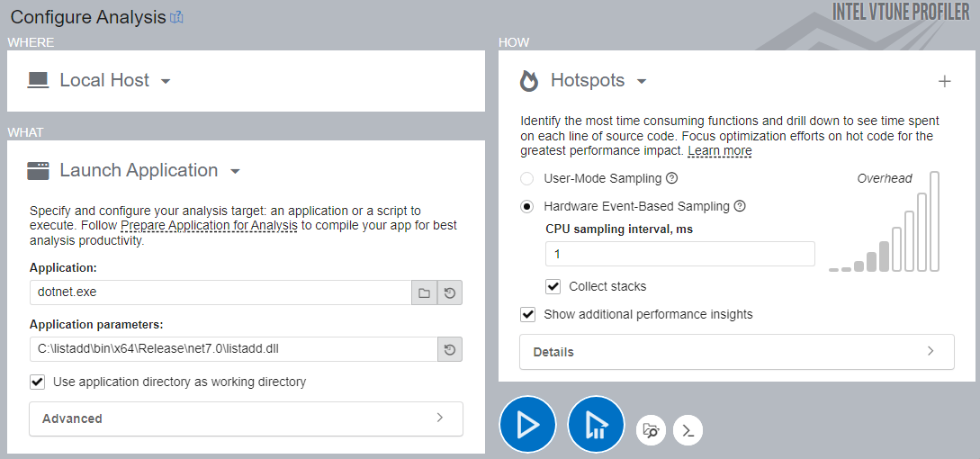Expand the Advanced section

point(246,418)
